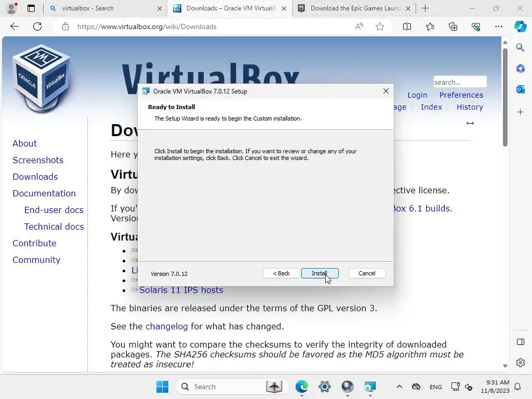The width and height of the screenshot is (532, 399).
Task: Open the Preferences link
Action: point(461,95)
